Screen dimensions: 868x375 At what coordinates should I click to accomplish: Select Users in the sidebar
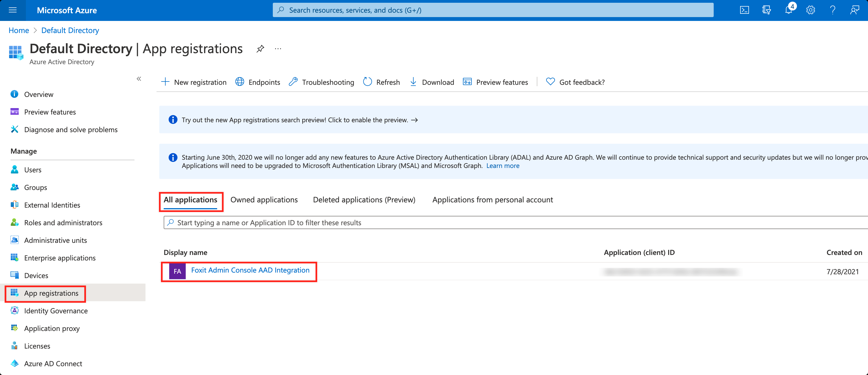pos(32,170)
